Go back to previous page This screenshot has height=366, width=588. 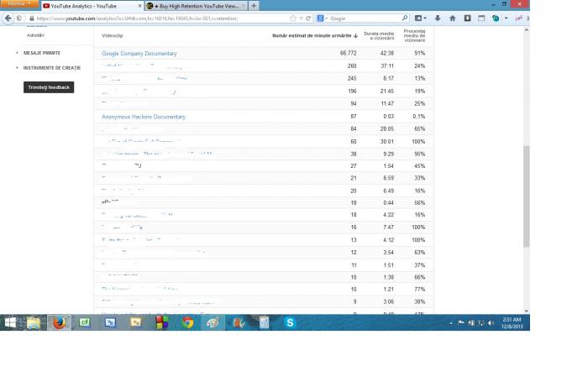click(x=8, y=18)
